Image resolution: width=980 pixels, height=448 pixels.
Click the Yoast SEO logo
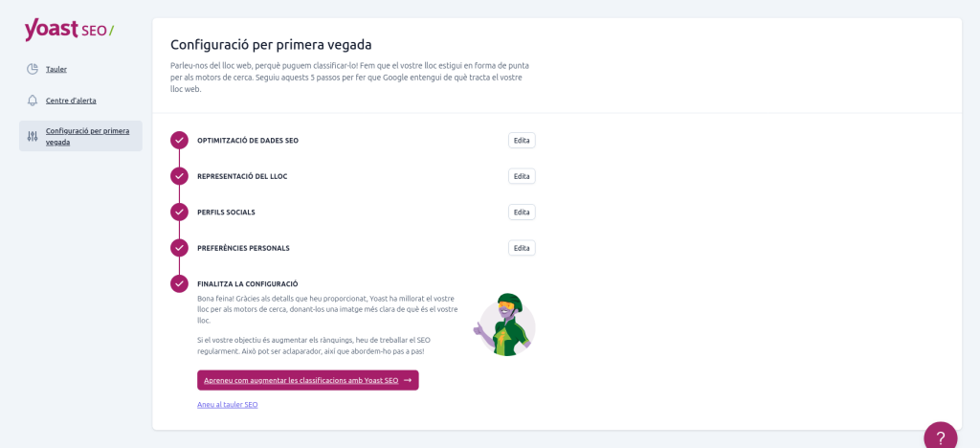click(x=69, y=30)
